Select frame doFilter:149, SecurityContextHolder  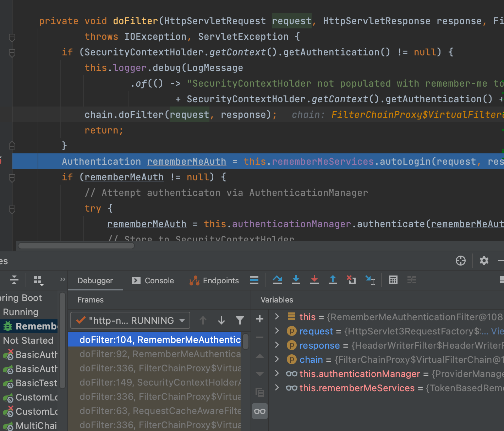tap(154, 382)
